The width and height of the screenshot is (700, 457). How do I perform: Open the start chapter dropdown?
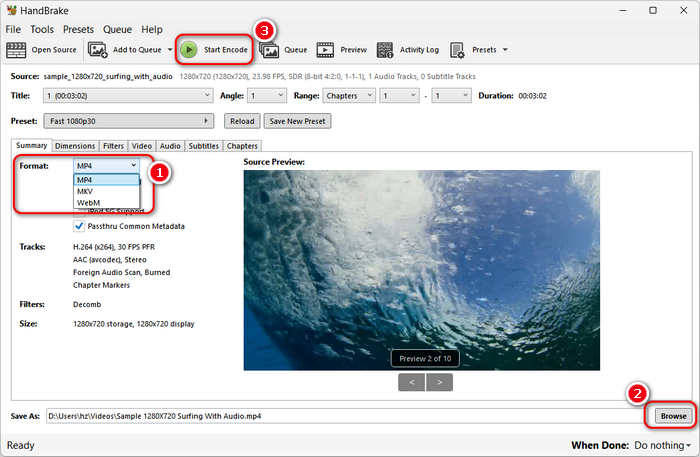(400, 96)
